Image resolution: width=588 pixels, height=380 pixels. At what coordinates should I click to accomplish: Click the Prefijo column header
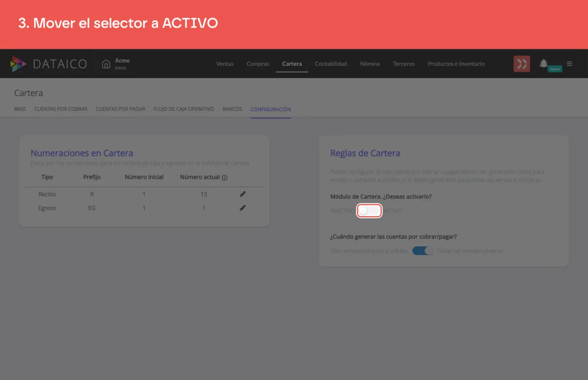coord(92,177)
